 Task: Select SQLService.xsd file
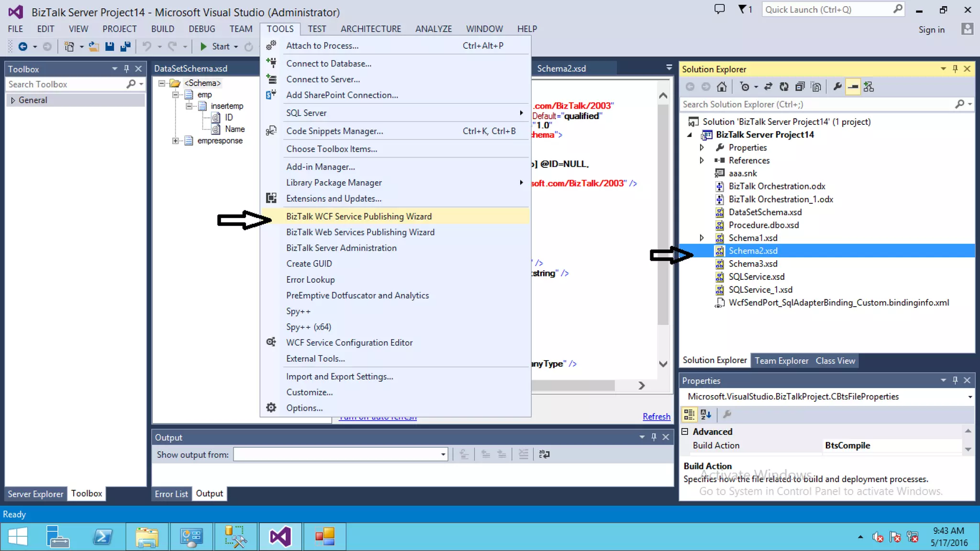click(x=757, y=276)
